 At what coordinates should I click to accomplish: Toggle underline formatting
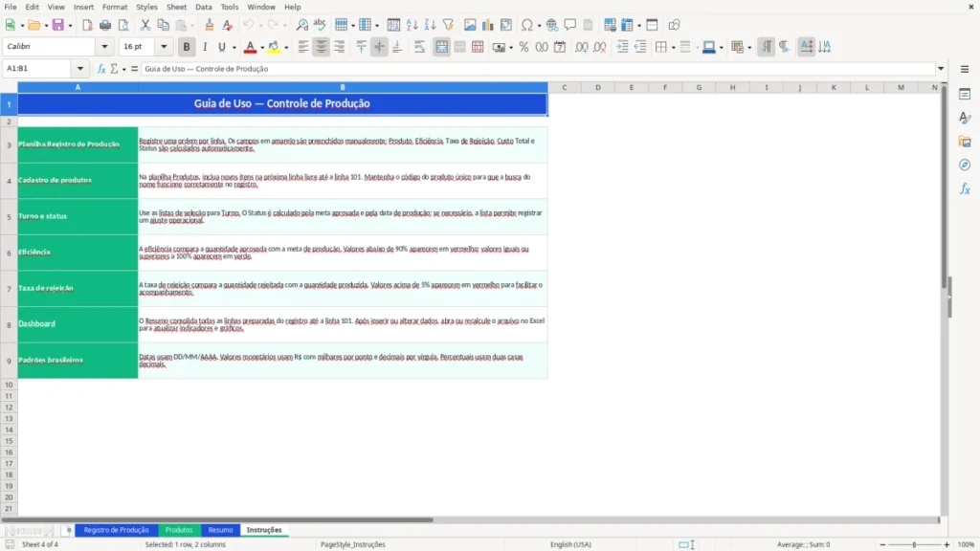coord(221,47)
